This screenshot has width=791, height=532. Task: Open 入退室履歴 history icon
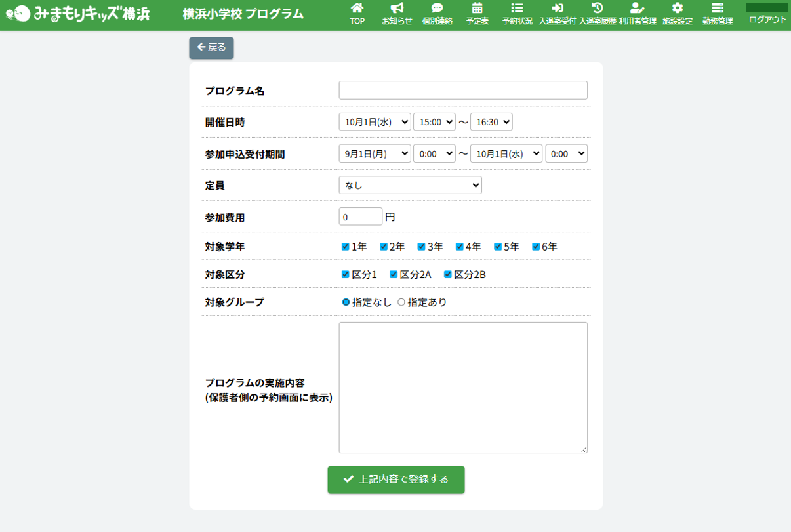[x=597, y=9]
